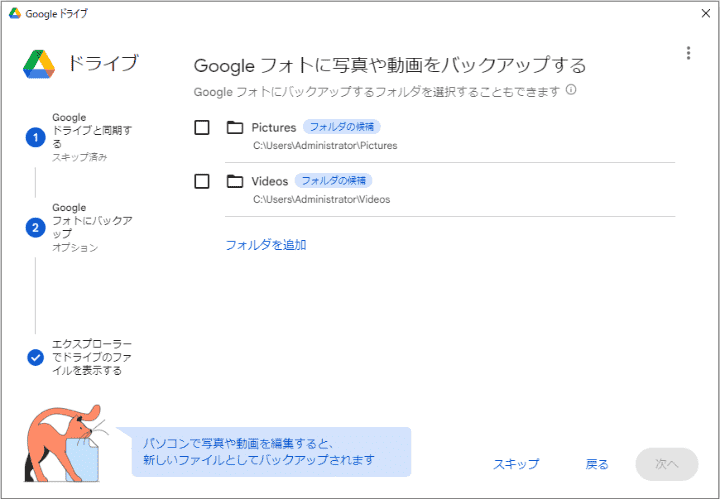Image resolution: width=720 pixels, height=499 pixels.
Task: Click the blue checkmark step icon
Action: click(35, 357)
